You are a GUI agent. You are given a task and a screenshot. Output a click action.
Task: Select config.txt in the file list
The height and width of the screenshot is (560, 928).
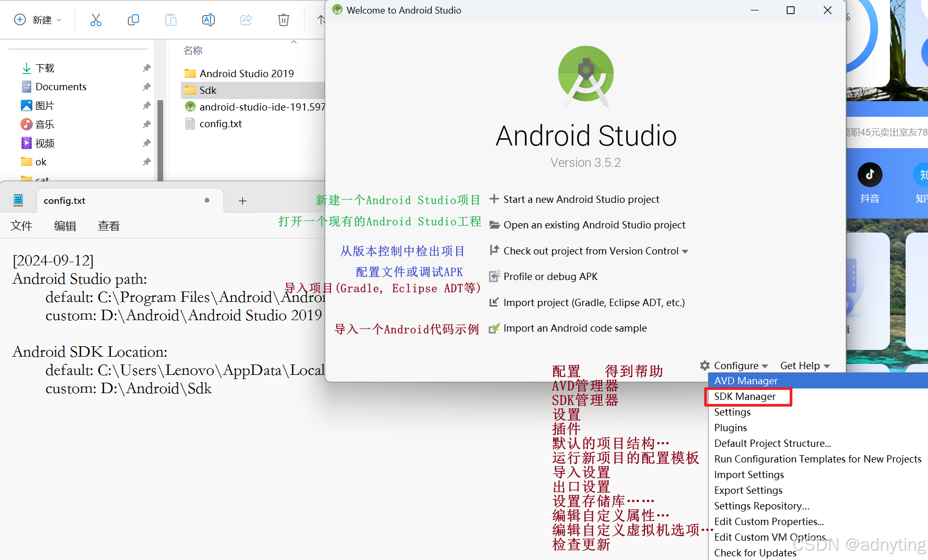pyautogui.click(x=221, y=124)
